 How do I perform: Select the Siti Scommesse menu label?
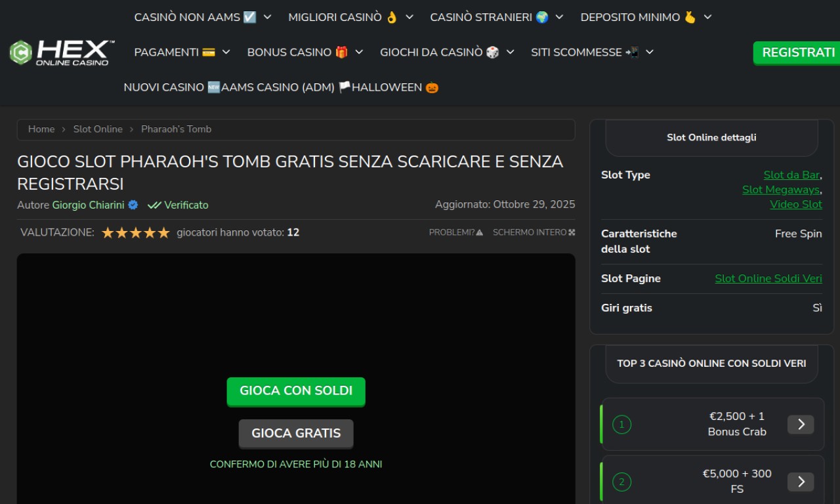585,52
